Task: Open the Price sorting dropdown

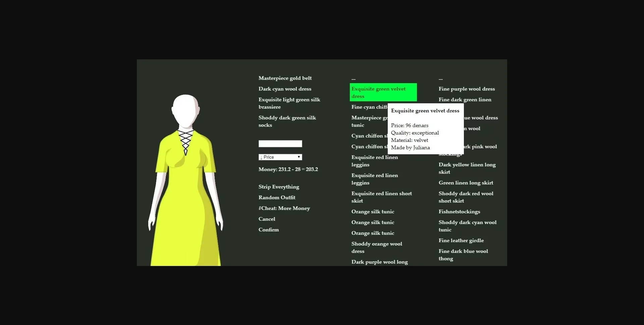Action: click(x=280, y=157)
